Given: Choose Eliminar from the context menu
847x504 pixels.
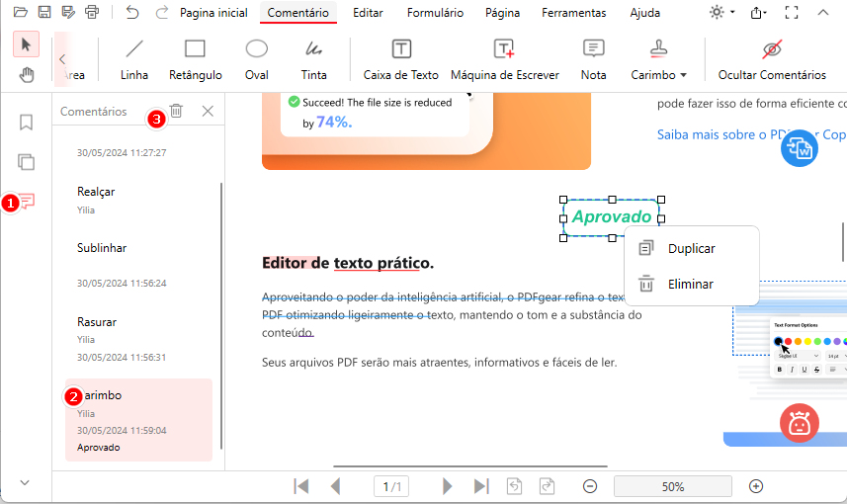Looking at the screenshot, I should point(692,285).
